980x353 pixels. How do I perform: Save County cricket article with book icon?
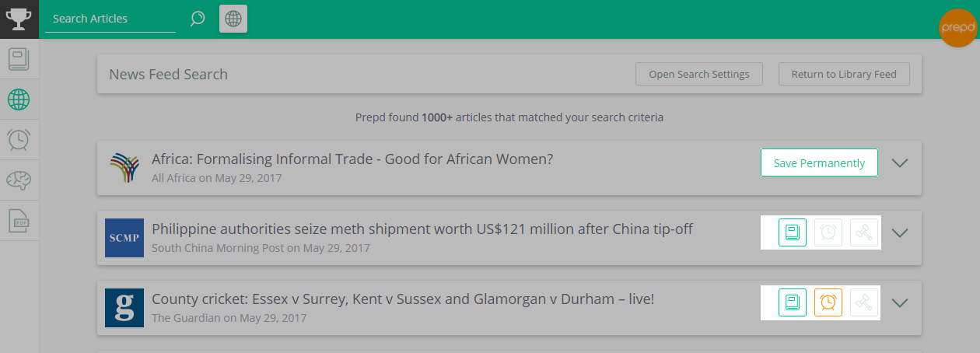point(793,302)
